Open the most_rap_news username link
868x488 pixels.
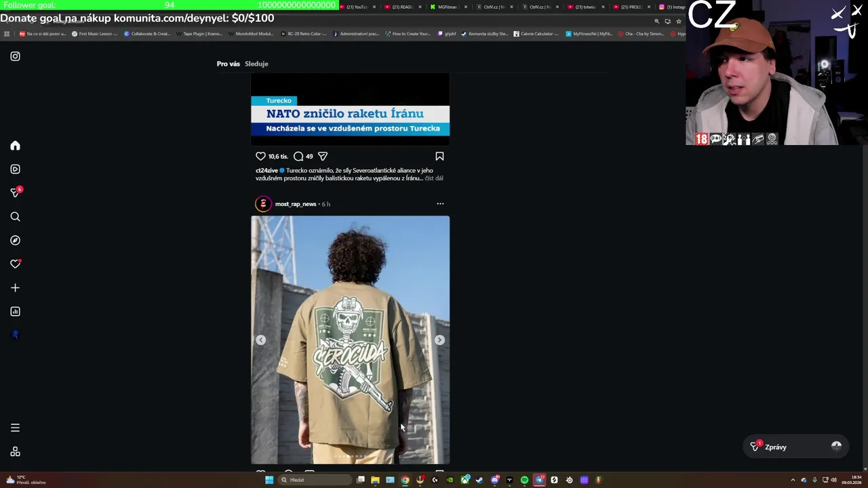click(296, 204)
